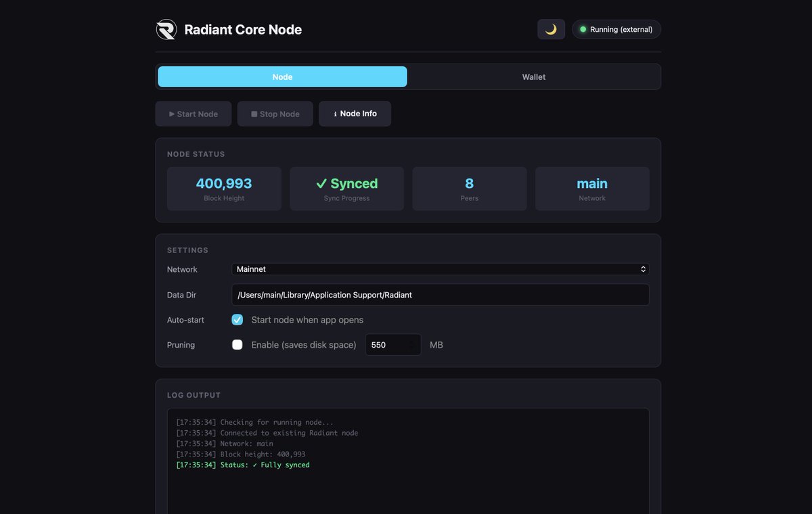This screenshot has height=514, width=812.
Task: Click the Running (external) status badge
Action: coord(616,29)
